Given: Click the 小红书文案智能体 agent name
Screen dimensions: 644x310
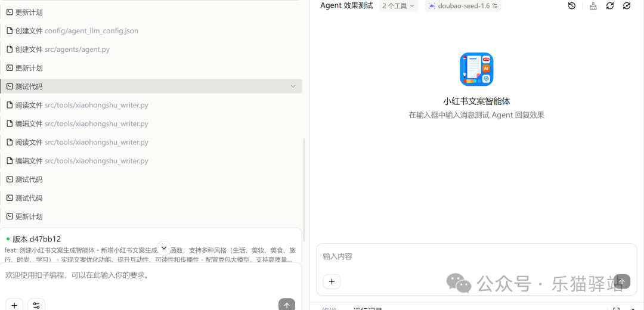Looking at the screenshot, I should pyautogui.click(x=476, y=101).
